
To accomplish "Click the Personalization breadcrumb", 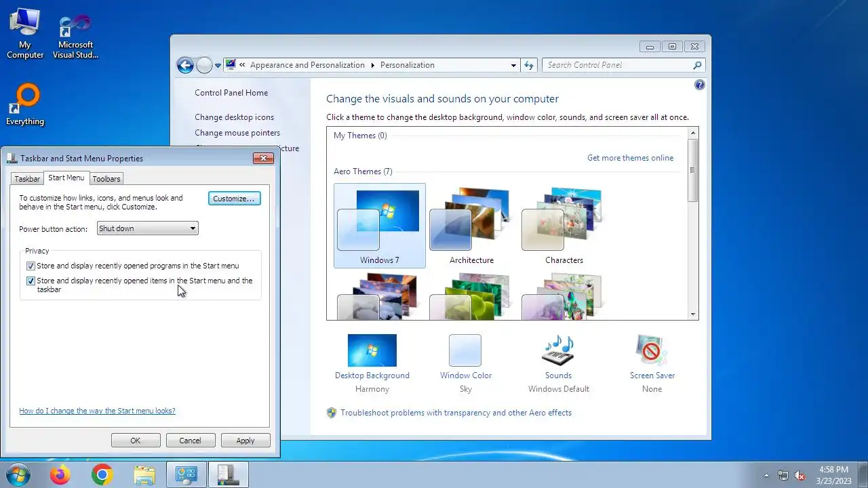I will [407, 65].
